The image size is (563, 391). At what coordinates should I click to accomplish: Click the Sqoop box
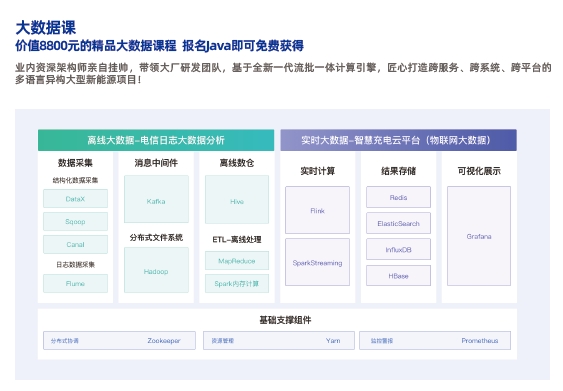point(75,222)
